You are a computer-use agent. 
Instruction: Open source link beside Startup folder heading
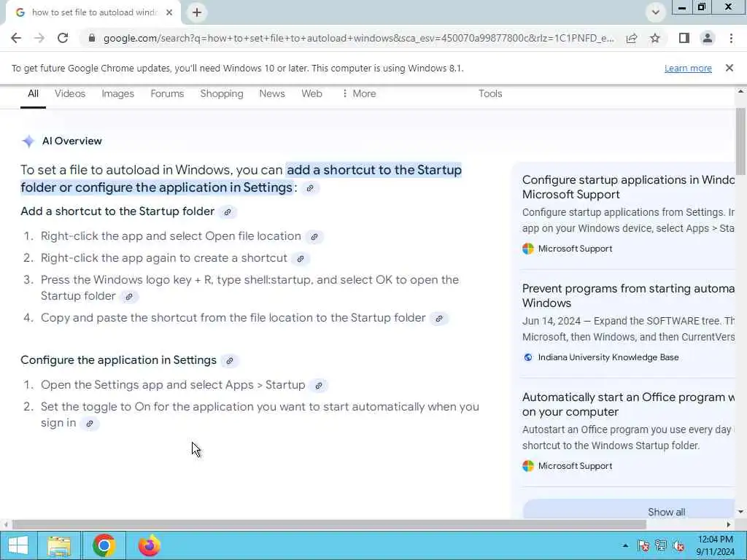[x=228, y=212]
